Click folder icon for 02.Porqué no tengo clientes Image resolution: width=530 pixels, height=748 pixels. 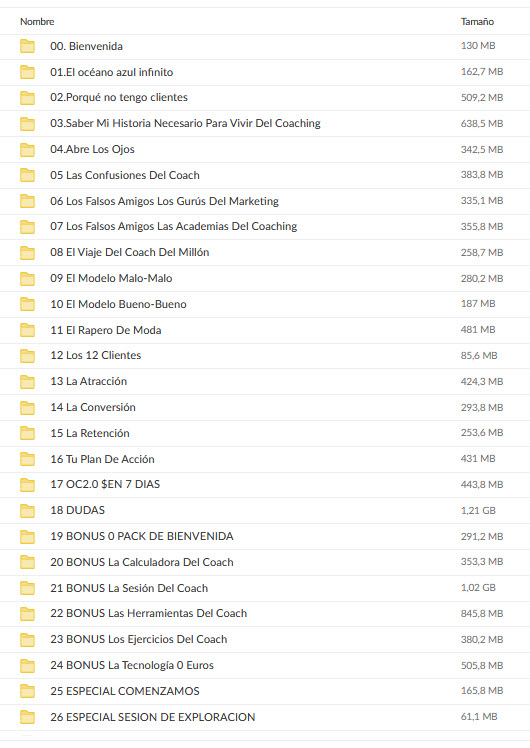click(27, 98)
